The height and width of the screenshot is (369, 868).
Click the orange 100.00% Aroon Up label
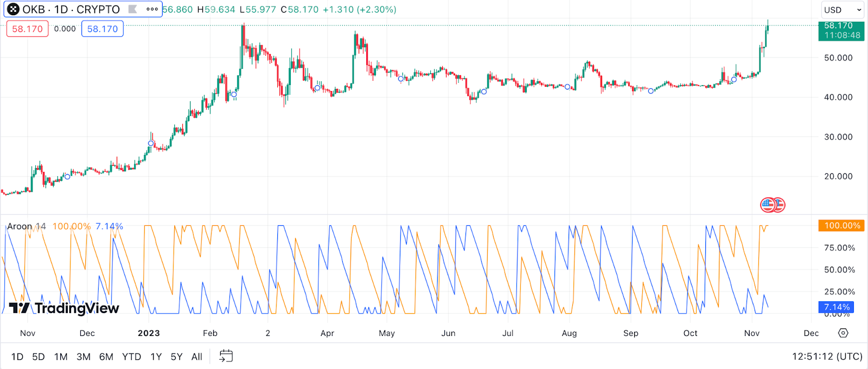coord(841,225)
